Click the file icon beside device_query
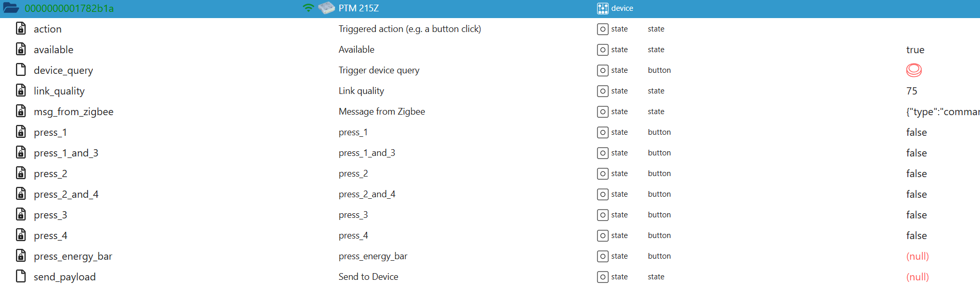 point(21,70)
